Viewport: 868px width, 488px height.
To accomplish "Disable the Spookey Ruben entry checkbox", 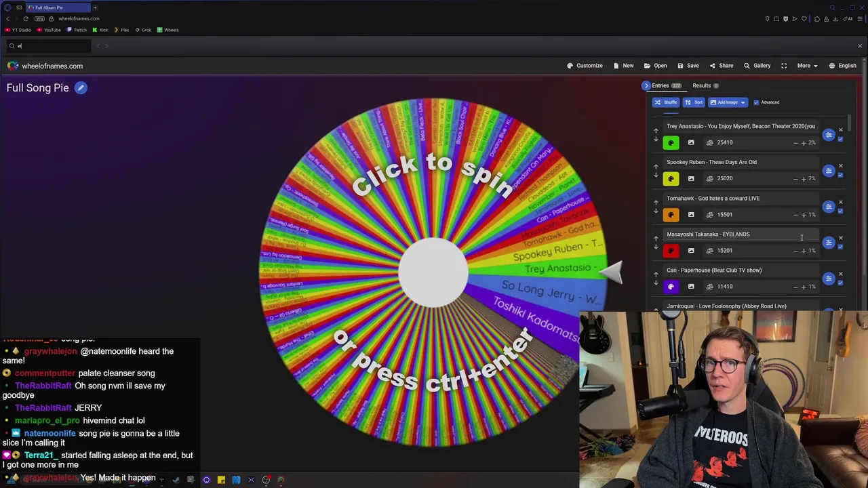I will pyautogui.click(x=840, y=176).
